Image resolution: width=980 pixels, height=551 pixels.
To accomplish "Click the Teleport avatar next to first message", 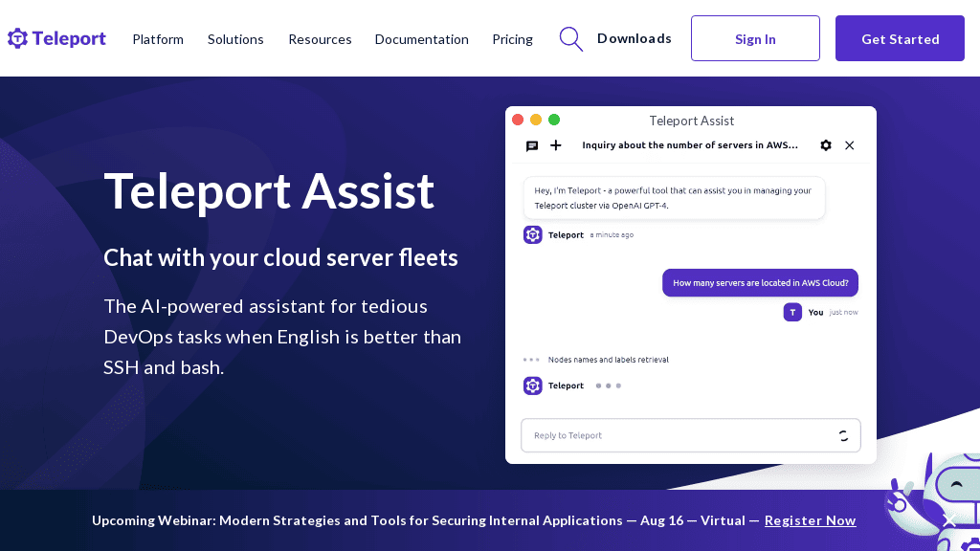I will click(x=532, y=234).
